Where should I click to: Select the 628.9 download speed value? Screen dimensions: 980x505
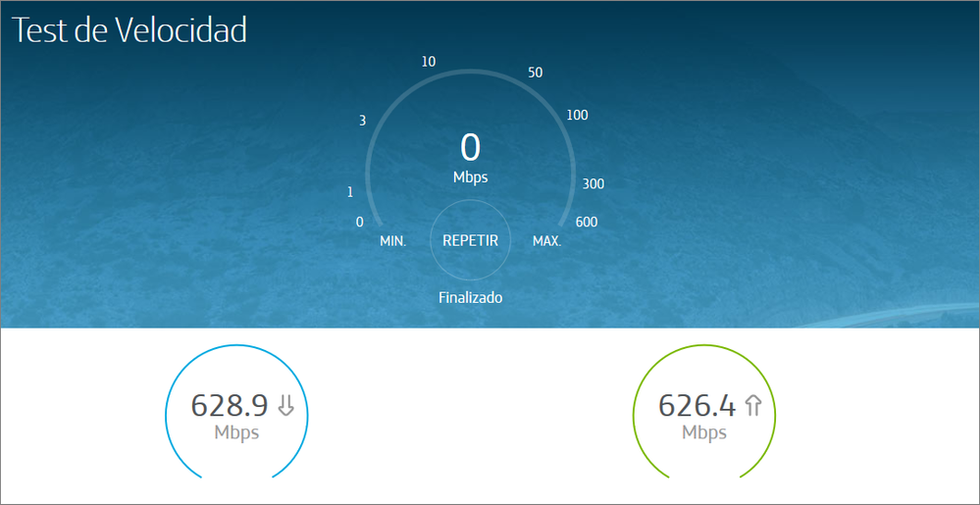pyautogui.click(x=230, y=406)
